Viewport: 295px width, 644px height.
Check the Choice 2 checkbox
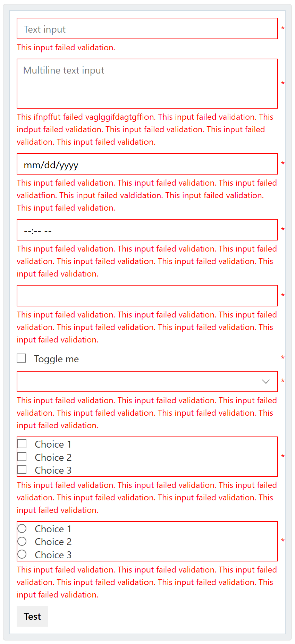(x=22, y=456)
